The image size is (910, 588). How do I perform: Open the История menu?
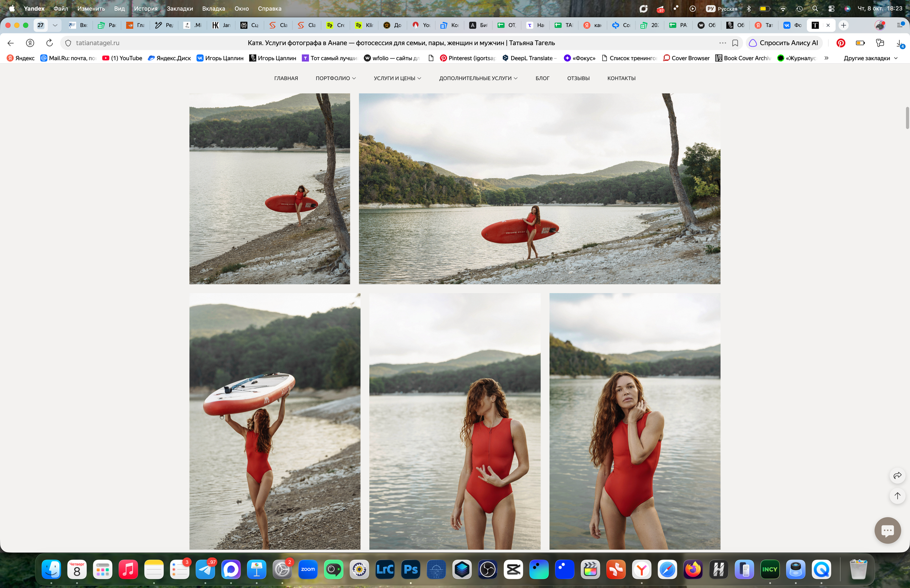145,9
